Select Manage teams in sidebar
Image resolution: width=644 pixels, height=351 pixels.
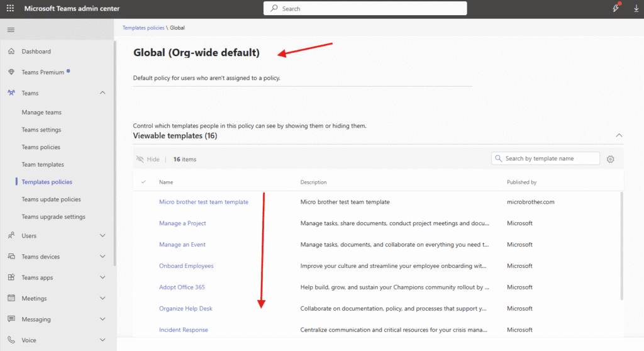click(x=42, y=113)
